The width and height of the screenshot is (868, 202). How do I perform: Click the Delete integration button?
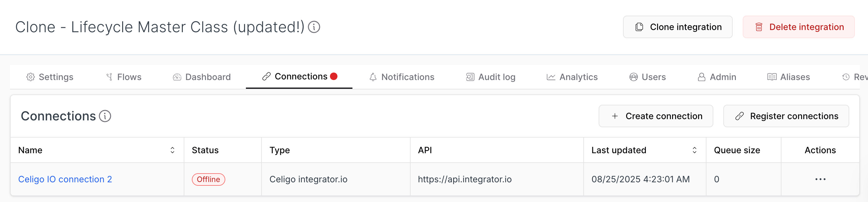[x=799, y=27]
